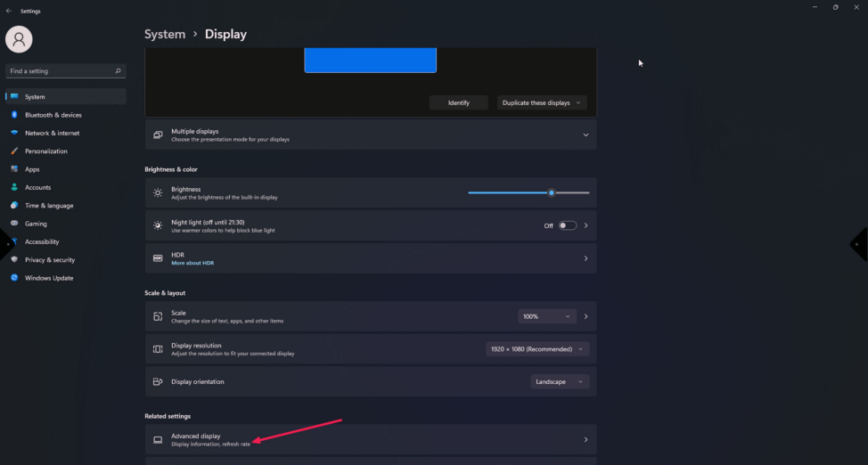Open Bluetooth & devices settings
The image size is (868, 465).
53,115
